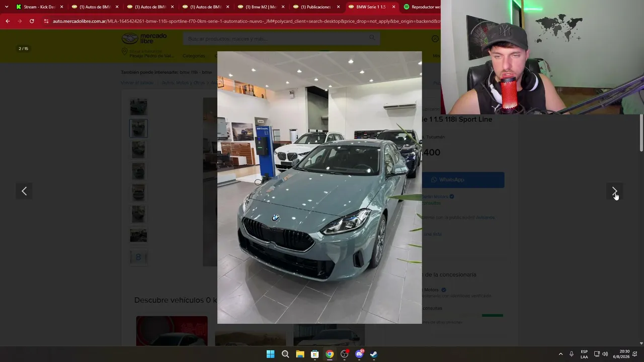644x362 pixels.
Task: Click the address bar URL
Action: [247, 21]
